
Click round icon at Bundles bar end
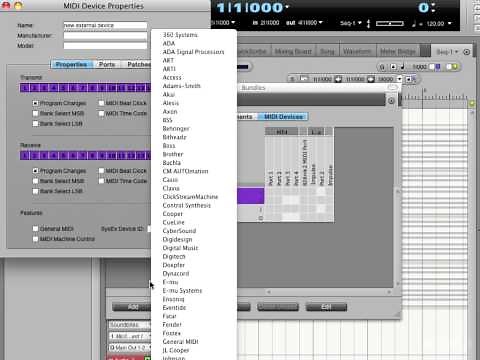[x=391, y=101]
